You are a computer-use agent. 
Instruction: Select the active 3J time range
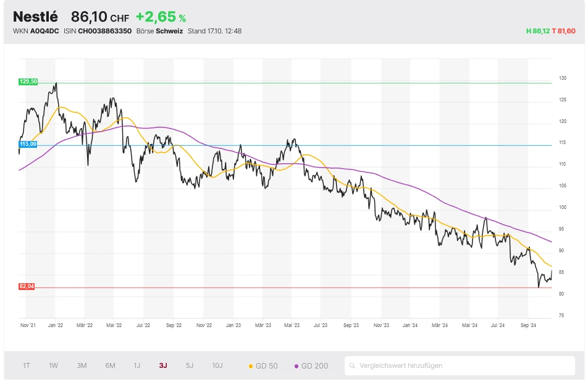pyautogui.click(x=163, y=365)
